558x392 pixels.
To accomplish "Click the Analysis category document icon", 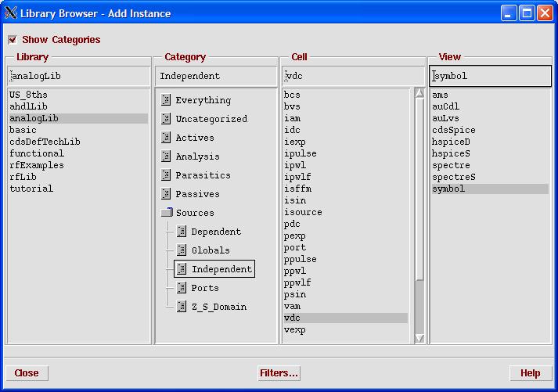I will (x=166, y=156).
